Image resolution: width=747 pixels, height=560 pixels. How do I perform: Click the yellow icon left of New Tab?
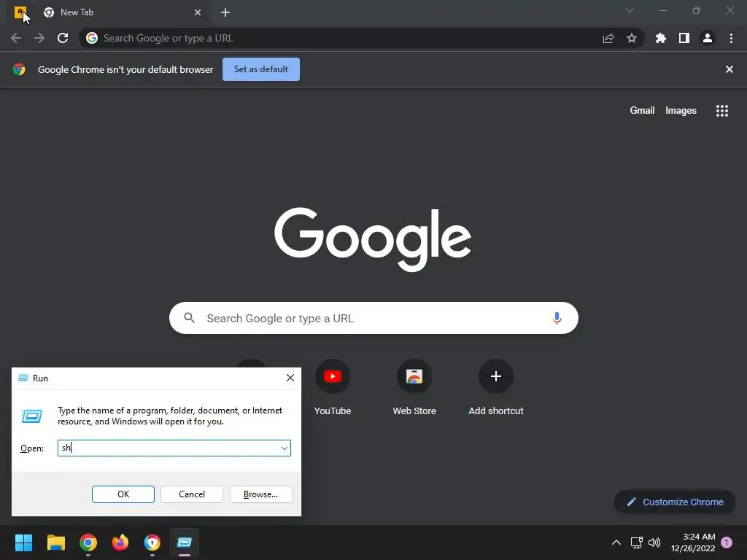click(20, 12)
